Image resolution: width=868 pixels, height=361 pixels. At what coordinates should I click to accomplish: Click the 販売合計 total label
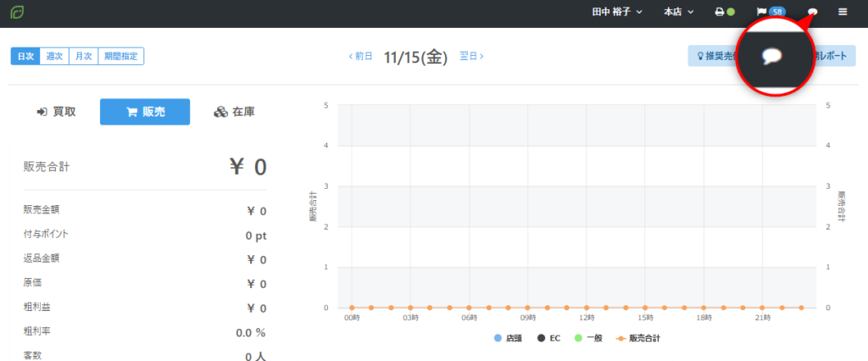pyautogui.click(x=47, y=167)
